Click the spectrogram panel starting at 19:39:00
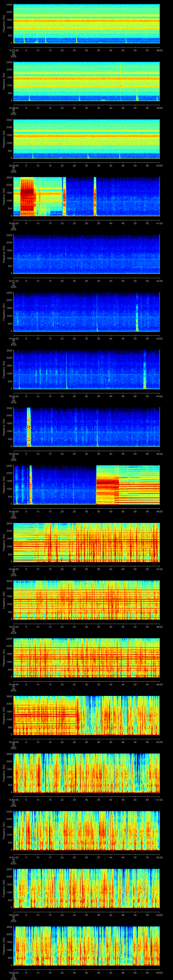The image size is (173, 980). [x=87, y=139]
